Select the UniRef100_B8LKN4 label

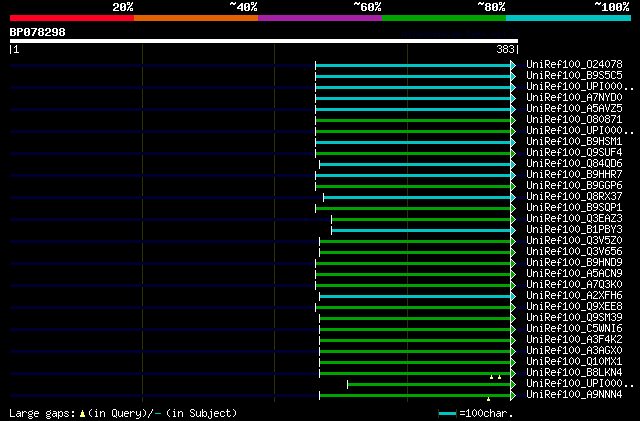574,373
